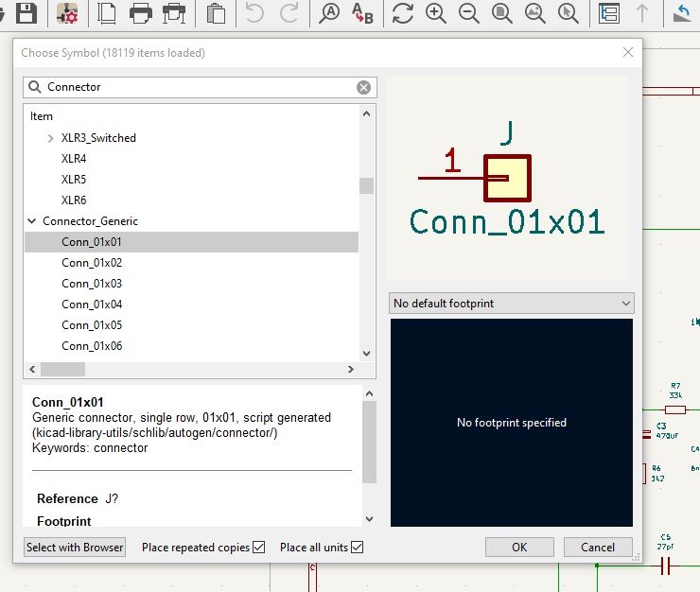Click the Item column header
The width and height of the screenshot is (700, 592).
[42, 116]
